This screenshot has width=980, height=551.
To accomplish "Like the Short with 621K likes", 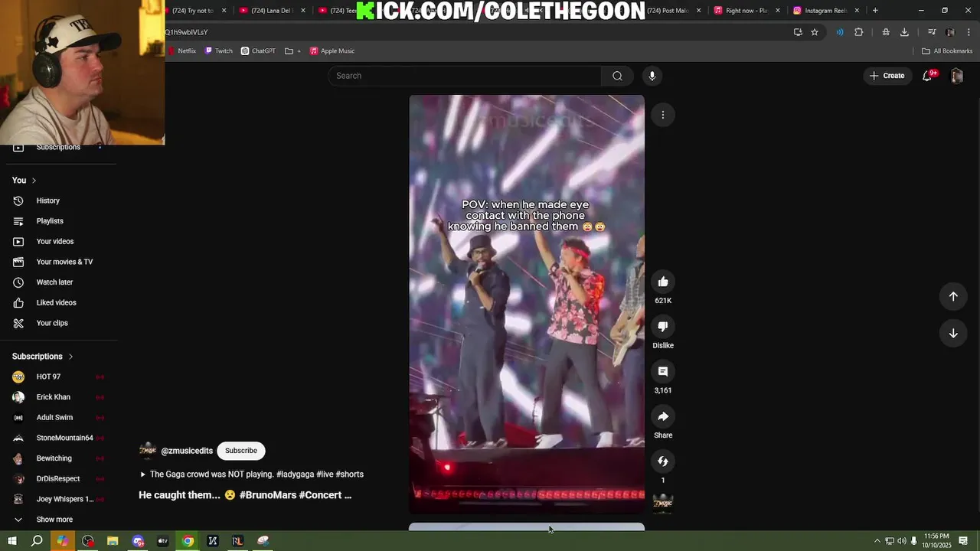I will click(663, 282).
